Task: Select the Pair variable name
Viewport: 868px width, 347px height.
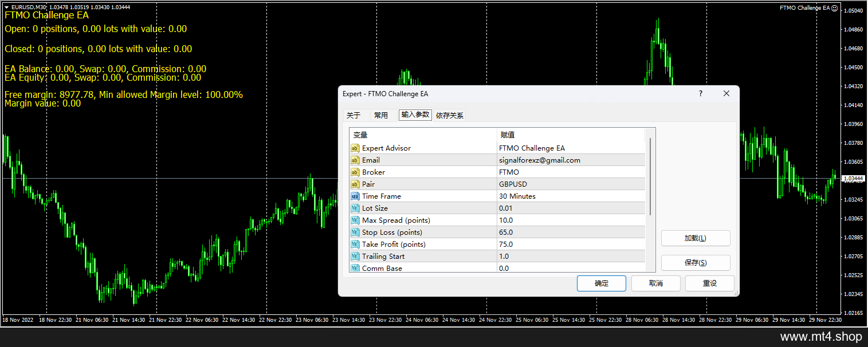Action: tap(368, 184)
